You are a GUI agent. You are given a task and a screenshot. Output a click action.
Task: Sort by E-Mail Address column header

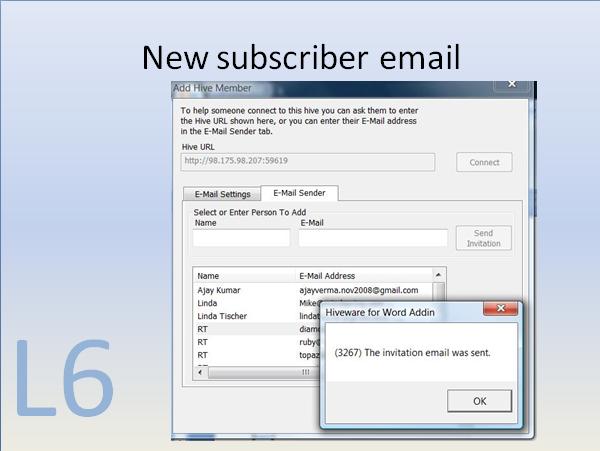(x=364, y=276)
